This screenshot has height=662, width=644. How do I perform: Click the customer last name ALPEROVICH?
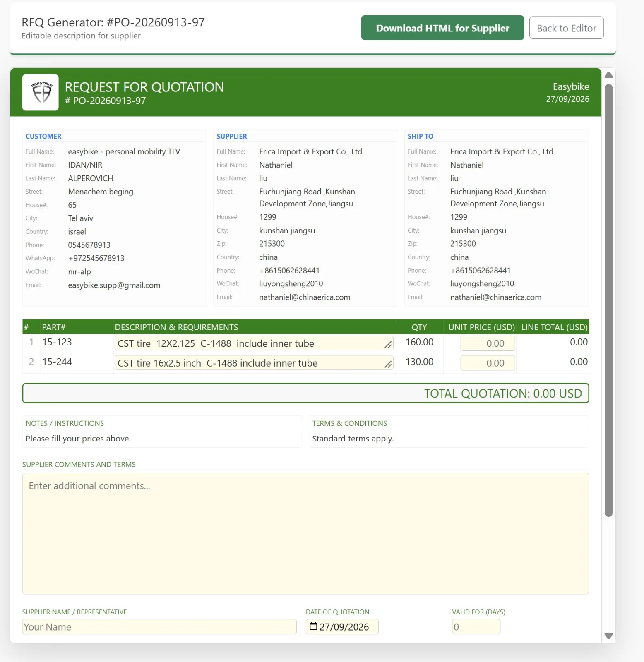click(x=91, y=178)
